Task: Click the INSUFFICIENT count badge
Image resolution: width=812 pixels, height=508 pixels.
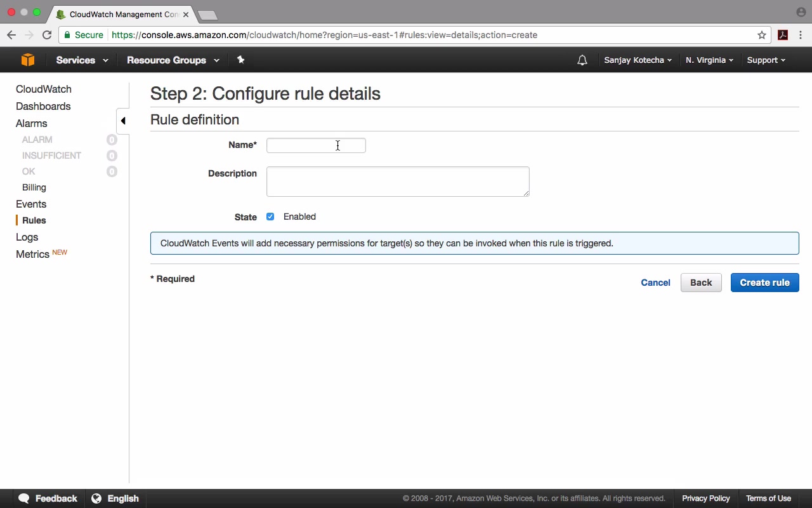Action: [112, 156]
